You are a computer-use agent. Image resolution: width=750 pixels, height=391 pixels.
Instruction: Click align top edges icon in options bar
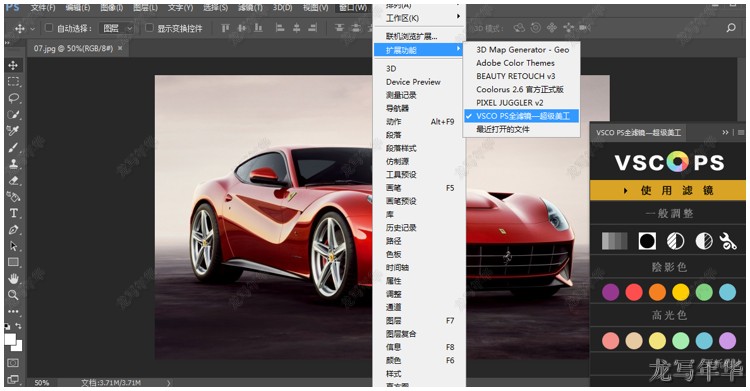click(225, 28)
